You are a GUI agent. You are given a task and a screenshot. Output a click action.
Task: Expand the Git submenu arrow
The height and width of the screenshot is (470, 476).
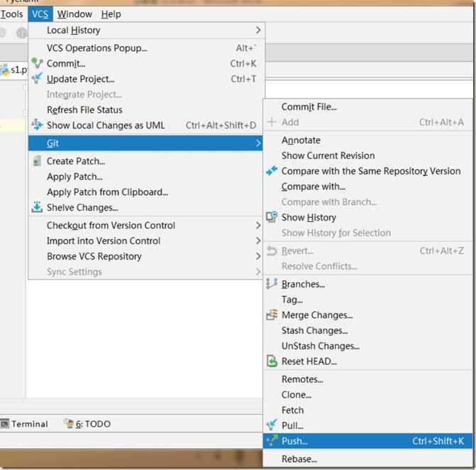point(258,143)
